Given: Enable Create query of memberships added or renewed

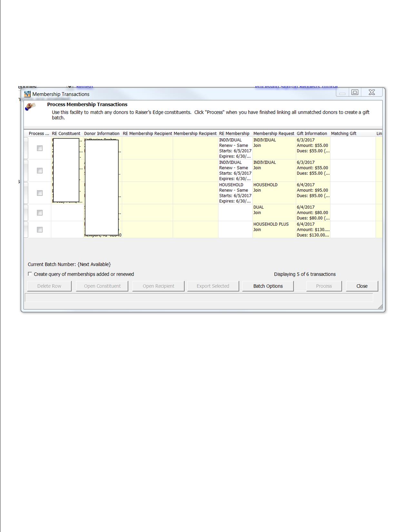Looking at the screenshot, I should point(30,274).
